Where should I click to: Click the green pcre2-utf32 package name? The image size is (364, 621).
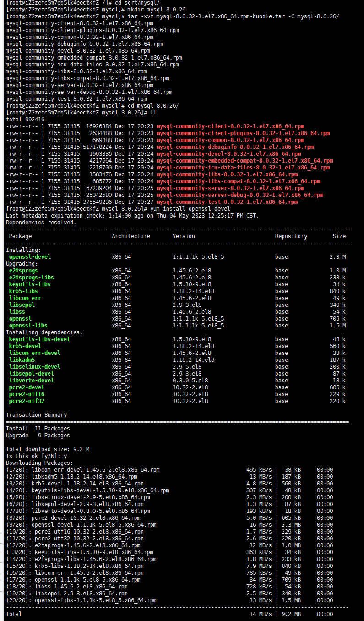27,401
